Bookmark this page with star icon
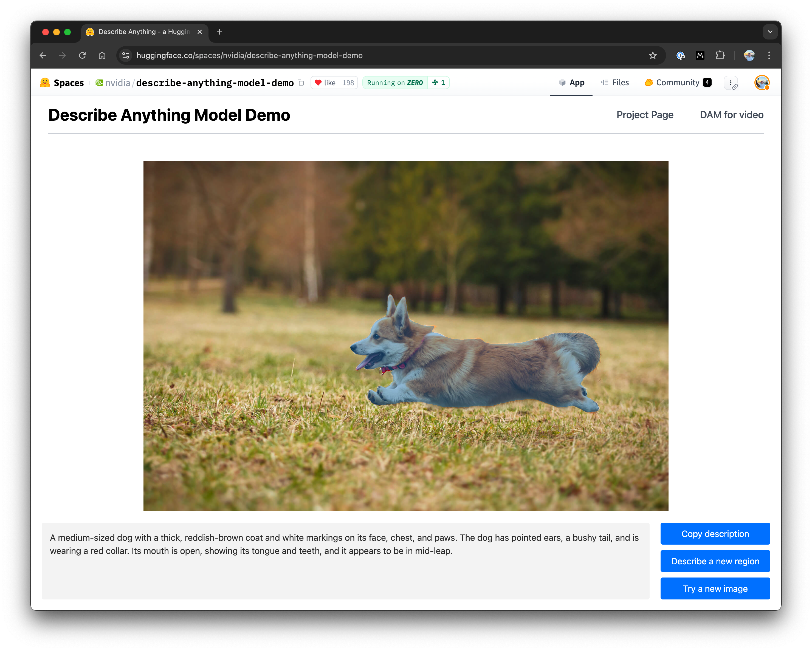Viewport: 812px width, 651px height. (x=653, y=55)
